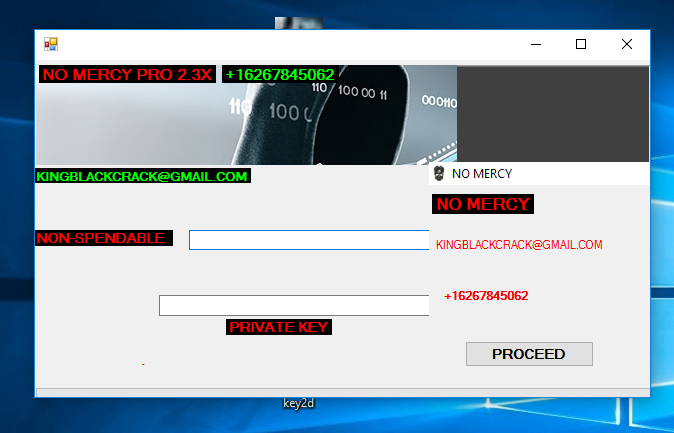674x433 pixels.
Task: Click the NO MERCY PRO 2.3X title label
Action: [x=127, y=74]
